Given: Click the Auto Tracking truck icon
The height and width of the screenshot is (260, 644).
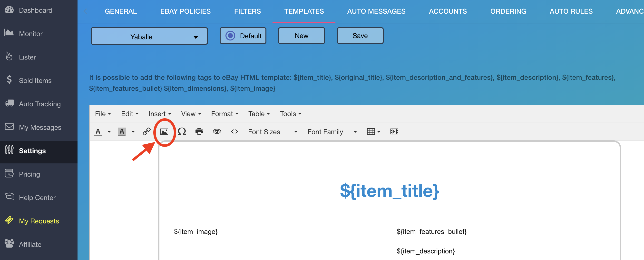Looking at the screenshot, I should [x=9, y=103].
